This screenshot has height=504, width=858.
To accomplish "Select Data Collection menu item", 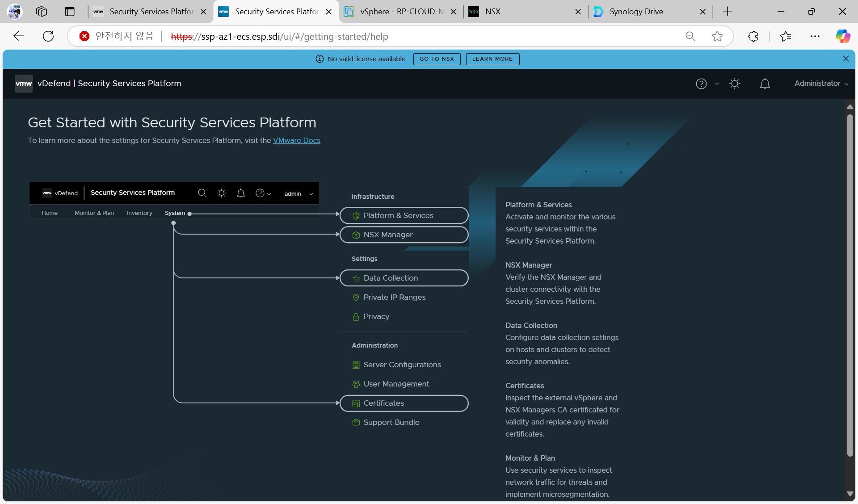I will [x=404, y=278].
